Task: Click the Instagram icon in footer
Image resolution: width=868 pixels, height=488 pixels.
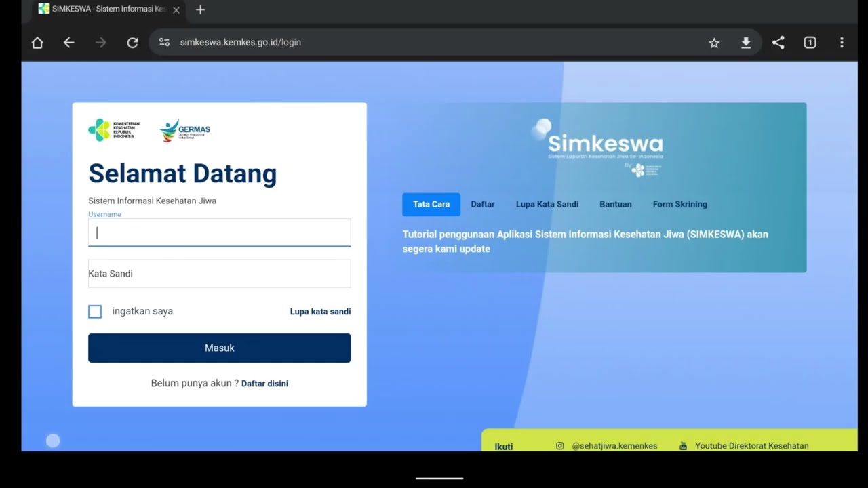Action: [x=560, y=446]
